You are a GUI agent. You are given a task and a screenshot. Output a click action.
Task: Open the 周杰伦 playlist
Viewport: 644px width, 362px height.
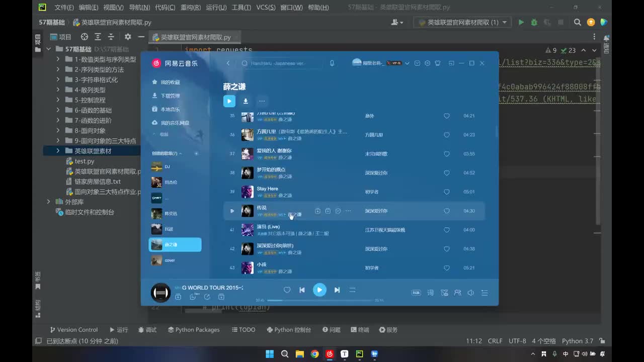(175, 182)
